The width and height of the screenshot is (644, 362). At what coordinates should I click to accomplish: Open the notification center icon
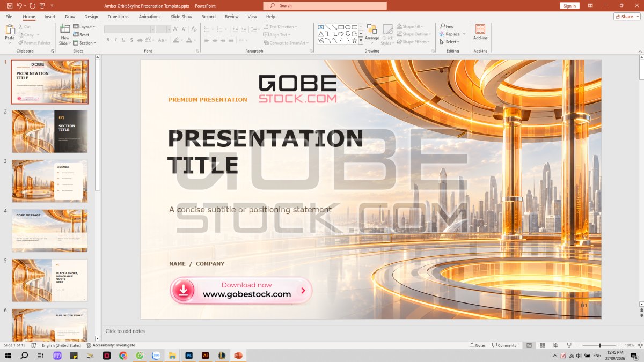coord(634,356)
